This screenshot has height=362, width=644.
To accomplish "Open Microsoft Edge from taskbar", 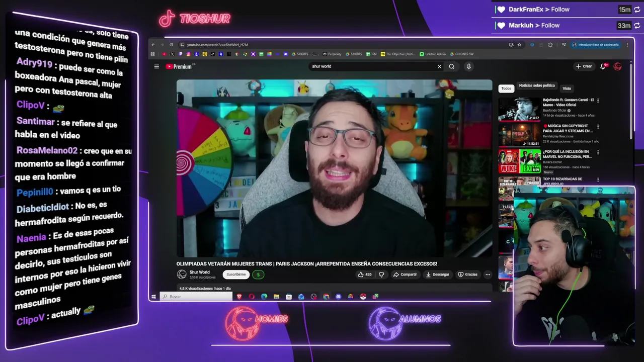I will pyautogui.click(x=264, y=297).
